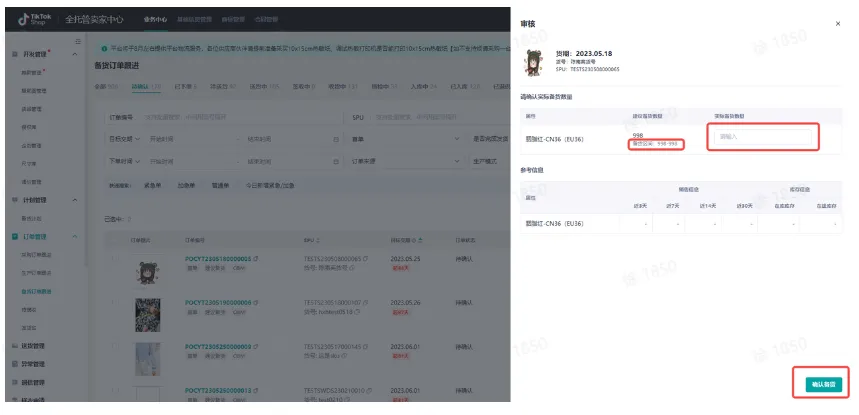Screen dimensions: 859x415
Task: Open the 下单时间 date-type dropdown
Action: 124,162
